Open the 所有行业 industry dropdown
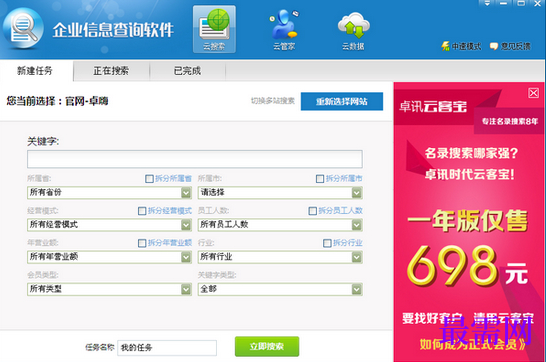551x362 pixels. (x=280, y=257)
